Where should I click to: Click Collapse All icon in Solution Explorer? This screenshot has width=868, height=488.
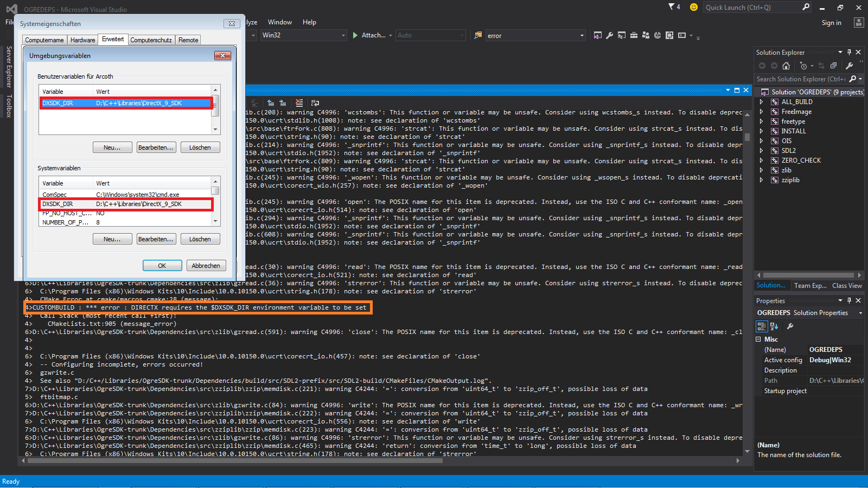pos(833,66)
